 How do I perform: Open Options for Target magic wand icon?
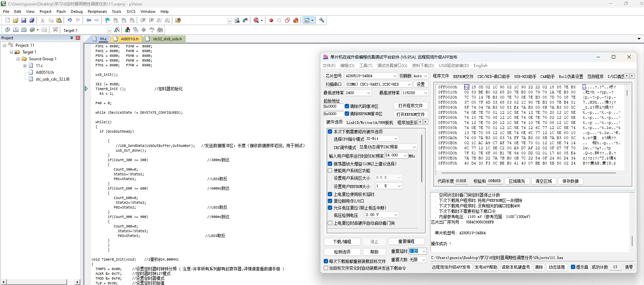117,30
